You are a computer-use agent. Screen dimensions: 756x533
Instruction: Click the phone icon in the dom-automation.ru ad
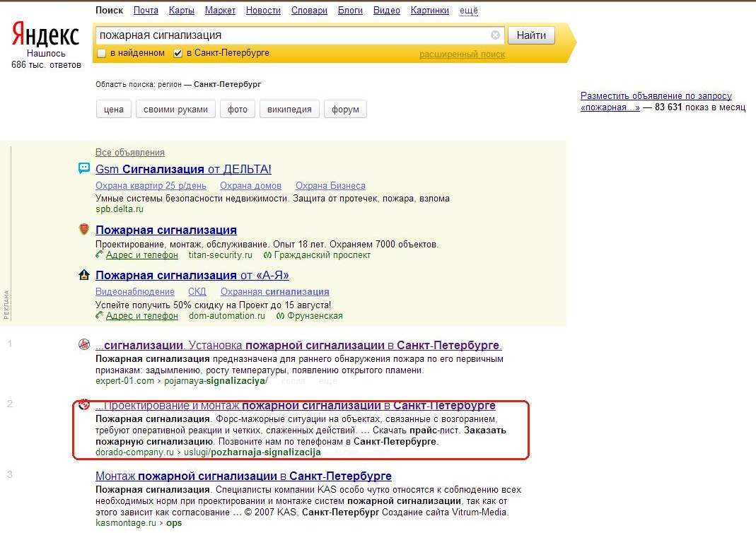tap(99, 315)
